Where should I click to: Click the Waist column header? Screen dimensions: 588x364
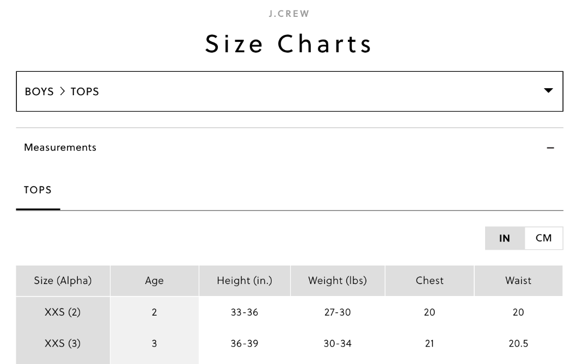518,281
